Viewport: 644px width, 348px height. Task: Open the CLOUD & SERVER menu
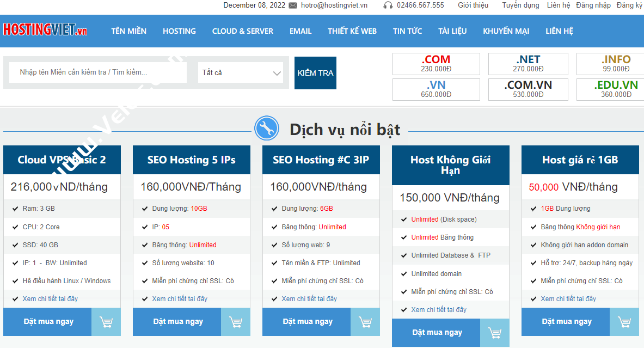coord(243,31)
